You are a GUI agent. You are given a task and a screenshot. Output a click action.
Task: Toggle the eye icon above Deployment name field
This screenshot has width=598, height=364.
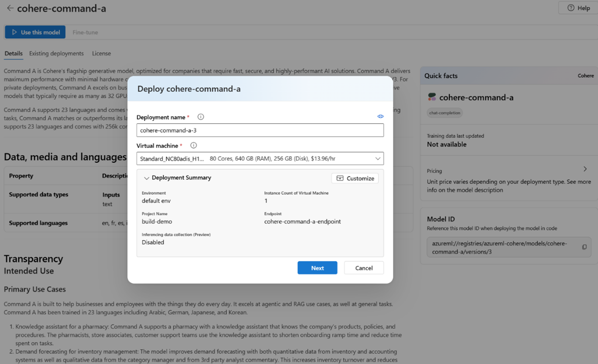(x=380, y=117)
